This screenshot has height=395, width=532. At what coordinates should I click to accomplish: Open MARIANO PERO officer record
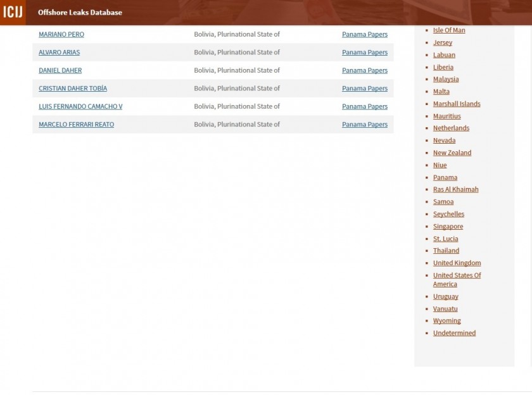[61, 34]
